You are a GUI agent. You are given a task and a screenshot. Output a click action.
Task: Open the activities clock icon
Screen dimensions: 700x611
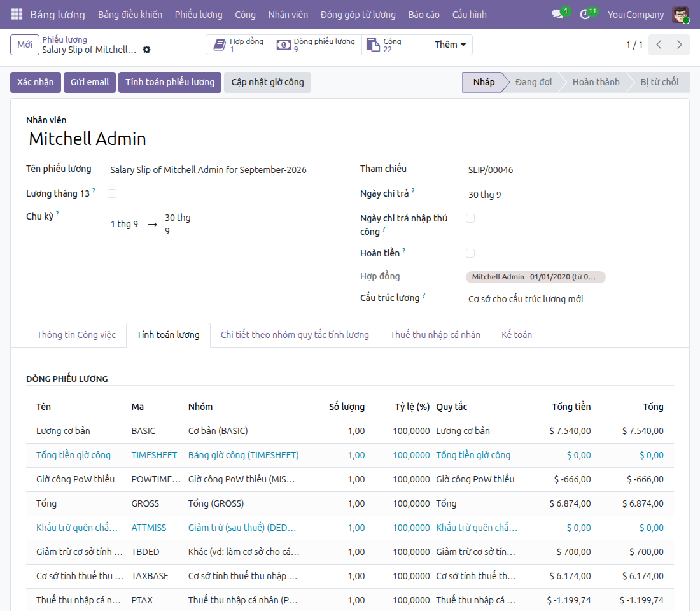[x=585, y=14]
